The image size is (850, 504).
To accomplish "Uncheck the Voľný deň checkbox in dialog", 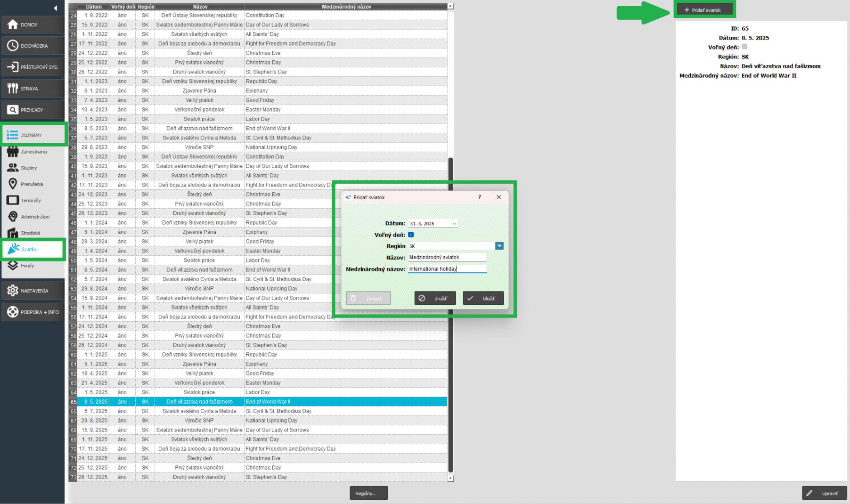I will click(x=411, y=235).
